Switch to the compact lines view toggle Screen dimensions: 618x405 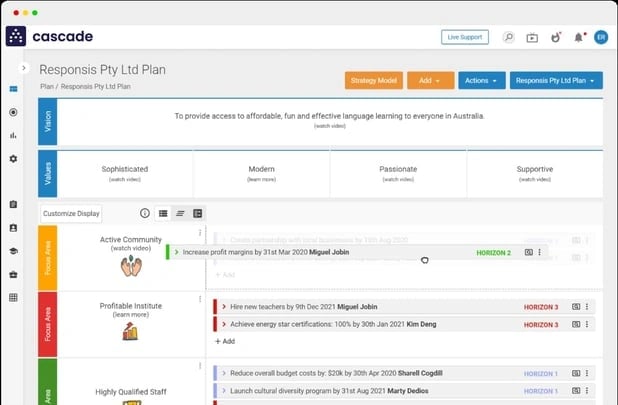(x=180, y=213)
